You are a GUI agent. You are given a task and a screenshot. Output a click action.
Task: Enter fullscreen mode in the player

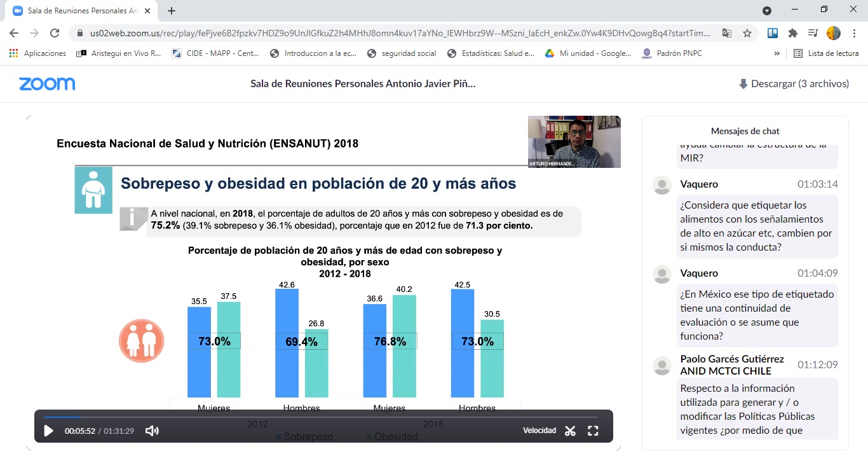[x=593, y=431]
